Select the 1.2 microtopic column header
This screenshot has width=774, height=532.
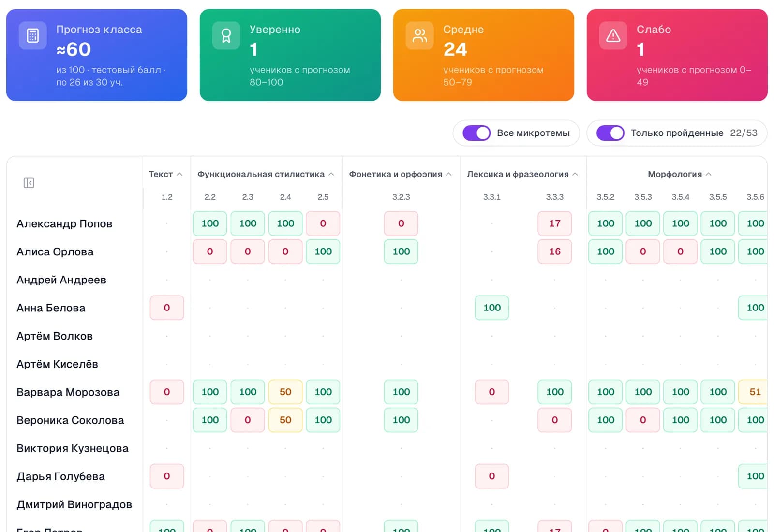167,197
